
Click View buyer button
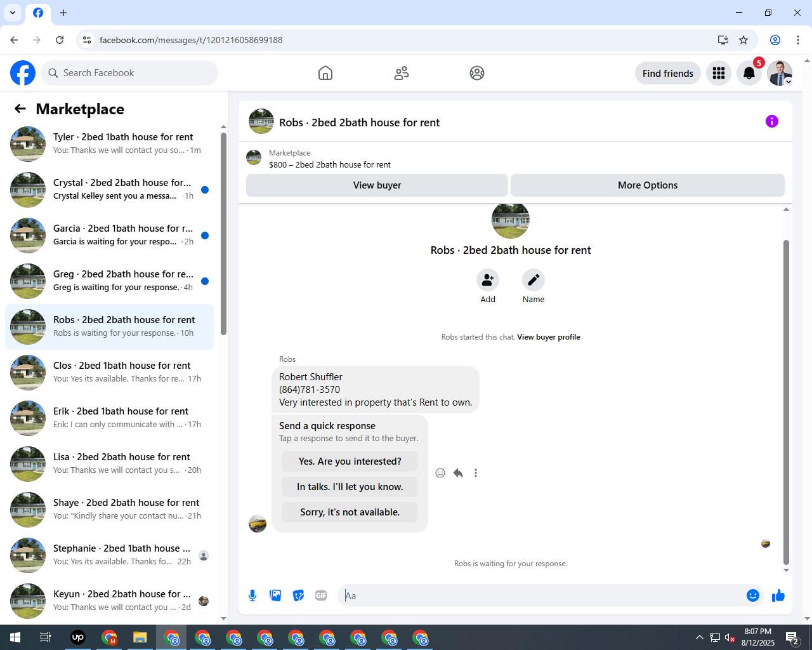point(377,185)
